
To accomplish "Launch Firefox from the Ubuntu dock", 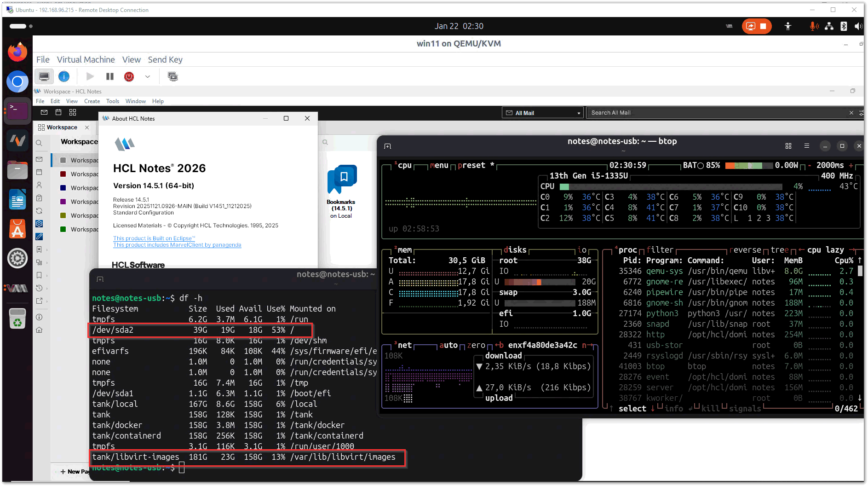I will coord(17,52).
